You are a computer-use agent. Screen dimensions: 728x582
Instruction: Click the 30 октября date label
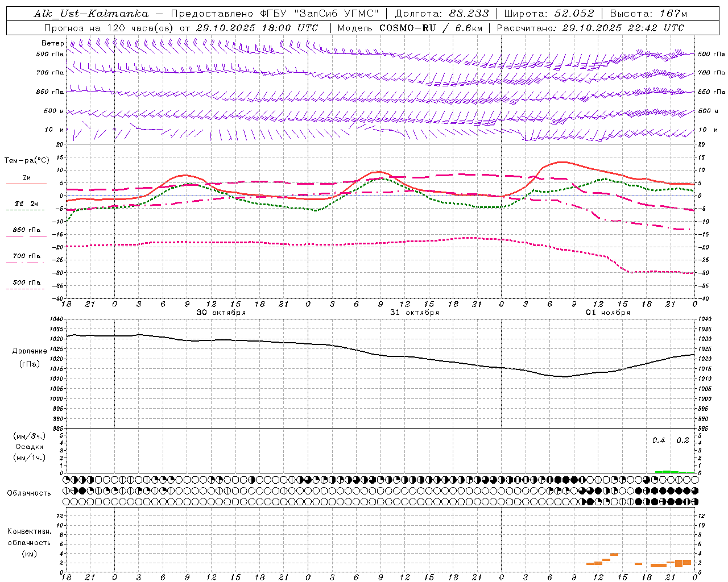pyautogui.click(x=221, y=313)
